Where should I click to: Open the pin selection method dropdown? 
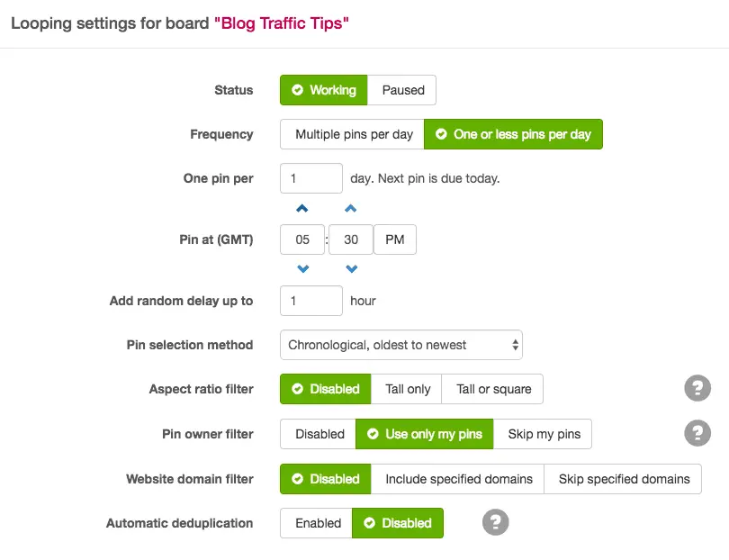402,344
